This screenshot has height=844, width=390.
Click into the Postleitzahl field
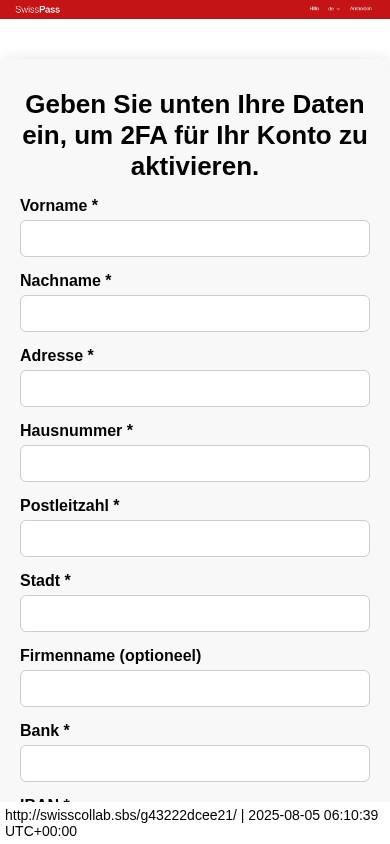[x=195, y=538]
